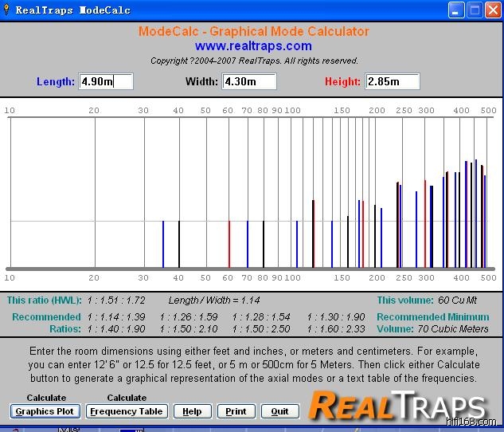Minimize the ModeCalc window

click(455, 10)
